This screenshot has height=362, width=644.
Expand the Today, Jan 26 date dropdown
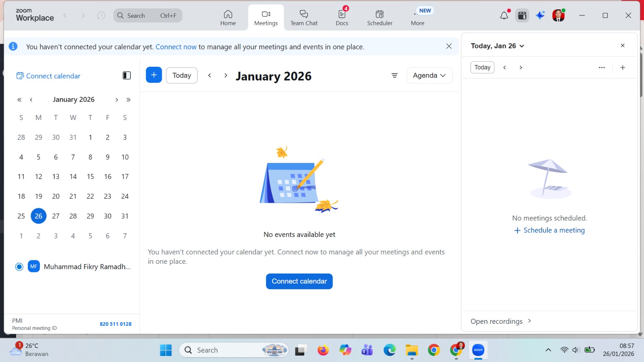click(497, 46)
